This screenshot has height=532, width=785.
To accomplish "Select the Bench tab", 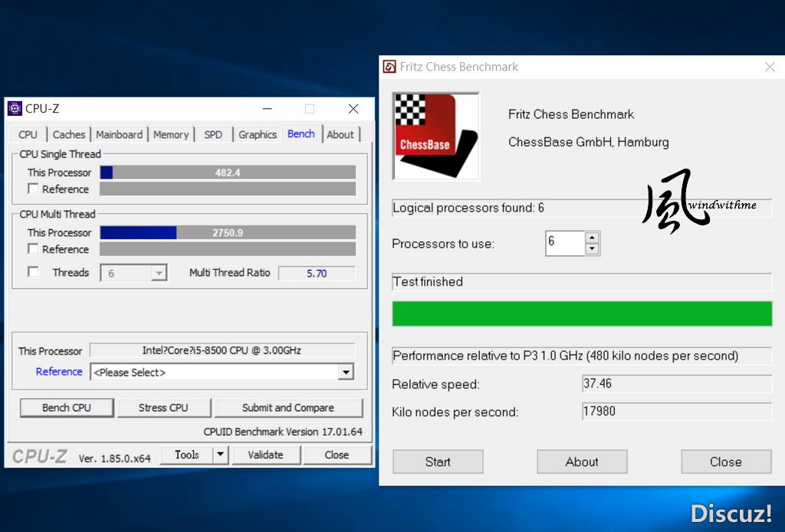I will point(301,133).
